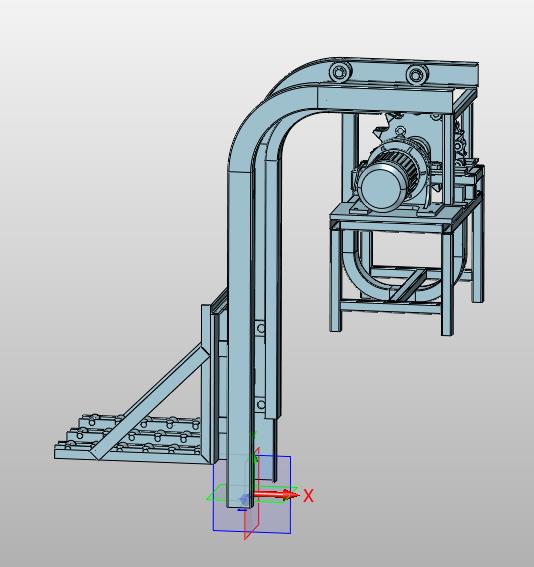Click the red X axis arrow

click(x=277, y=495)
